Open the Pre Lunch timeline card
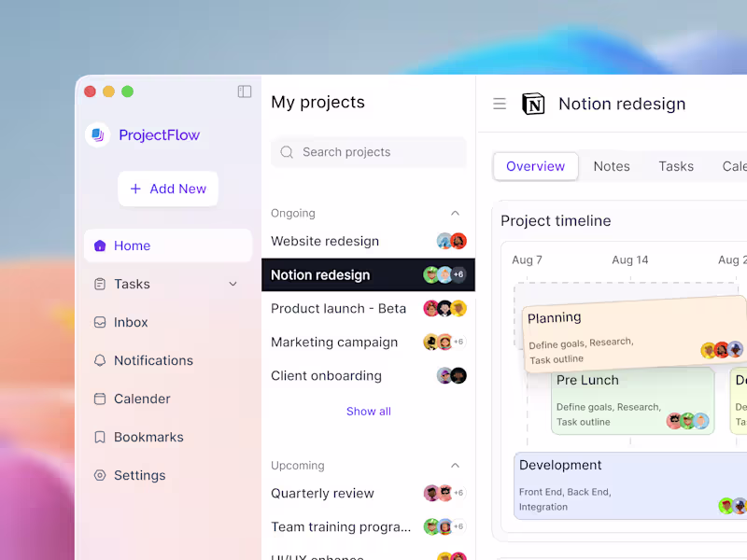 click(x=633, y=401)
